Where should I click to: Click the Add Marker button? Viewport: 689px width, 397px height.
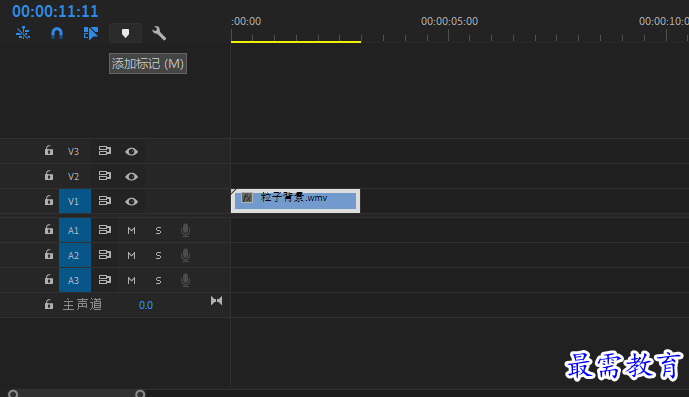[125, 33]
